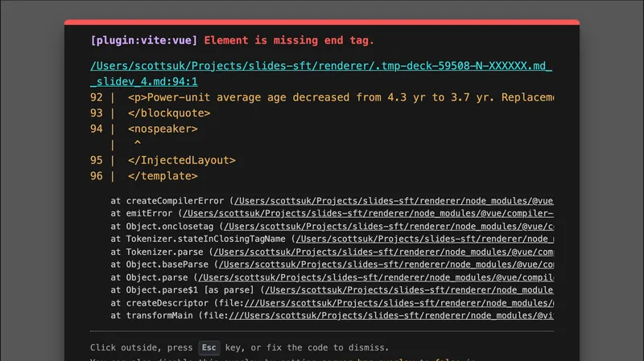This screenshot has height=361, width=644.
Task: Open the createCompilerError stack trace path
Action: coord(394,200)
